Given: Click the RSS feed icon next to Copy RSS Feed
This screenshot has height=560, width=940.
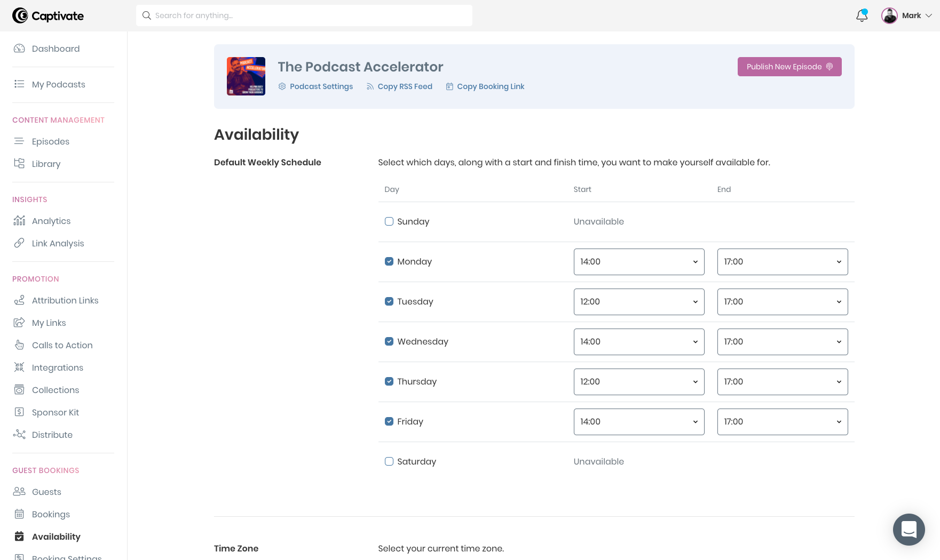Looking at the screenshot, I should 369,86.
